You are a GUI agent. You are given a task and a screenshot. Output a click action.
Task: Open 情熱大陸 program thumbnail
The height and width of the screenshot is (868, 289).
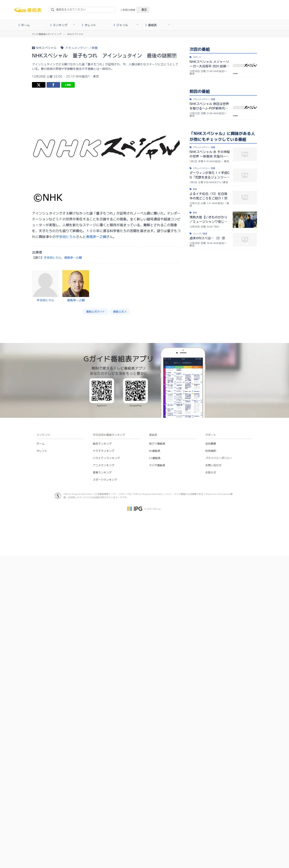[x=245, y=220]
